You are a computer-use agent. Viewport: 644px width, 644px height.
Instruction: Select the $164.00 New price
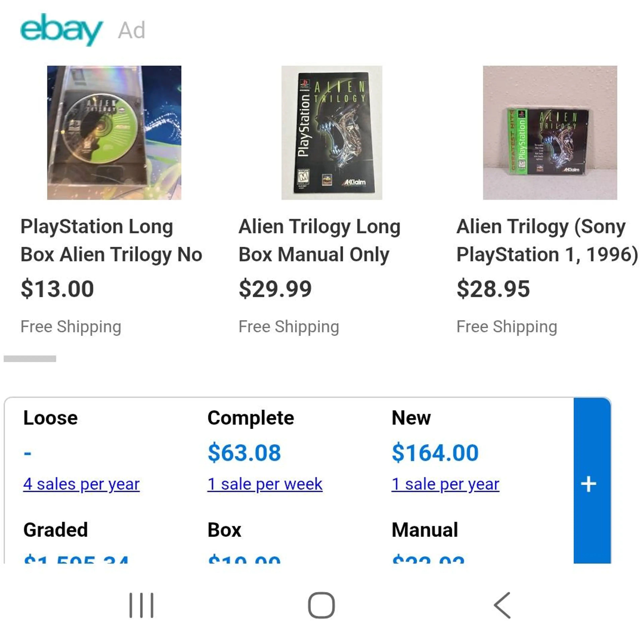(435, 453)
